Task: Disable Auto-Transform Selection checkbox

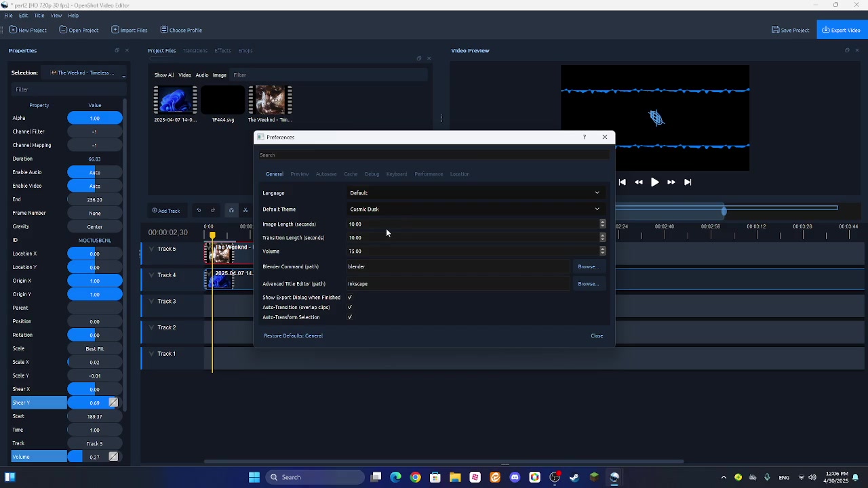Action: click(350, 317)
